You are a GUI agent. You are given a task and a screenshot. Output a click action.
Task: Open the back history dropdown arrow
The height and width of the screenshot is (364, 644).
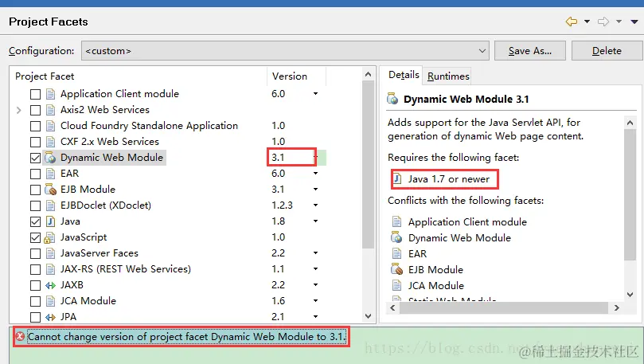click(x=587, y=22)
